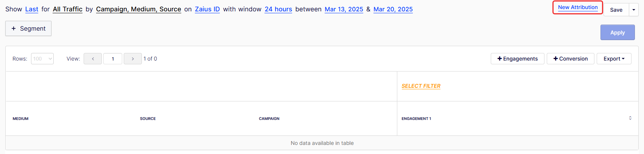The width and height of the screenshot is (644, 154).
Task: Click the Engagement 1 sort arrows icon
Action: (630, 118)
